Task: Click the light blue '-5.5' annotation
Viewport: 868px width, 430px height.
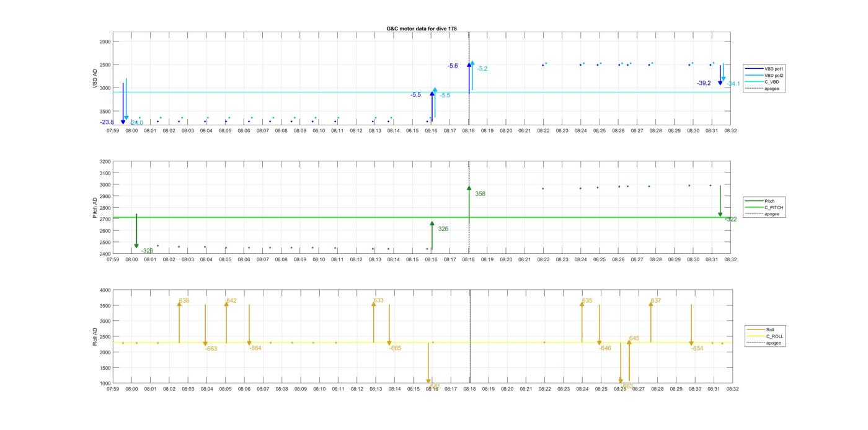Action: 445,96
